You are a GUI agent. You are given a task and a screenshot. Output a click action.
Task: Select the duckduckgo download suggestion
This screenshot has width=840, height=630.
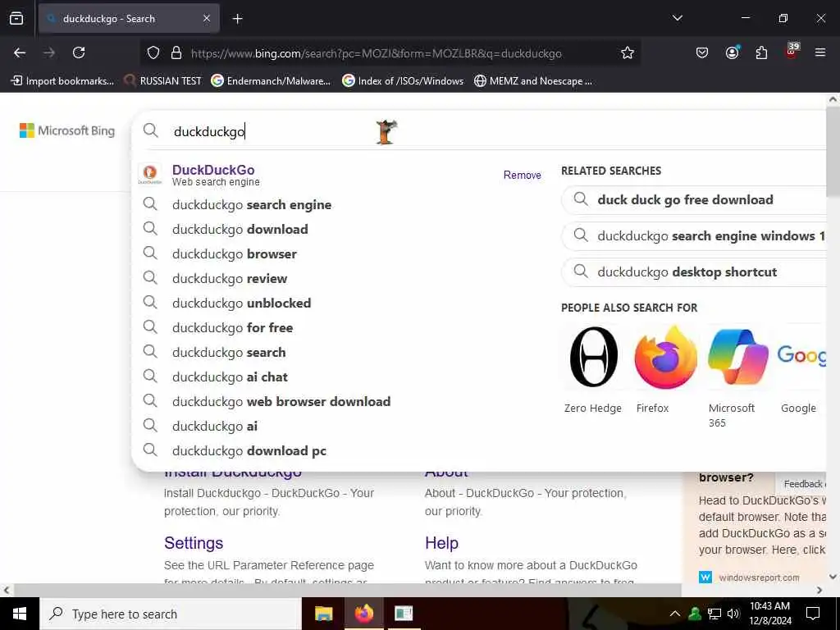point(240,230)
